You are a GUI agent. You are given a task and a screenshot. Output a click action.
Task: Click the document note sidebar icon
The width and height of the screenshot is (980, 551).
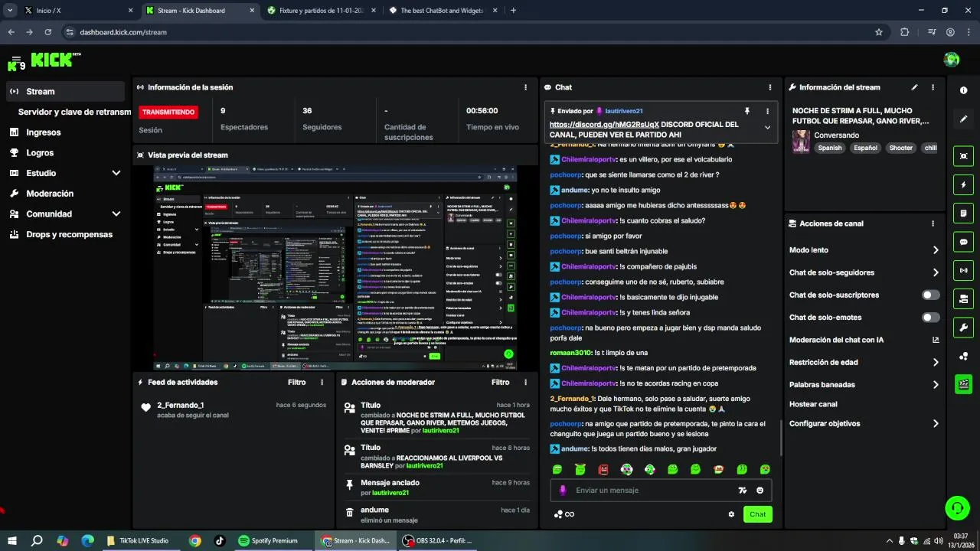[x=963, y=213]
